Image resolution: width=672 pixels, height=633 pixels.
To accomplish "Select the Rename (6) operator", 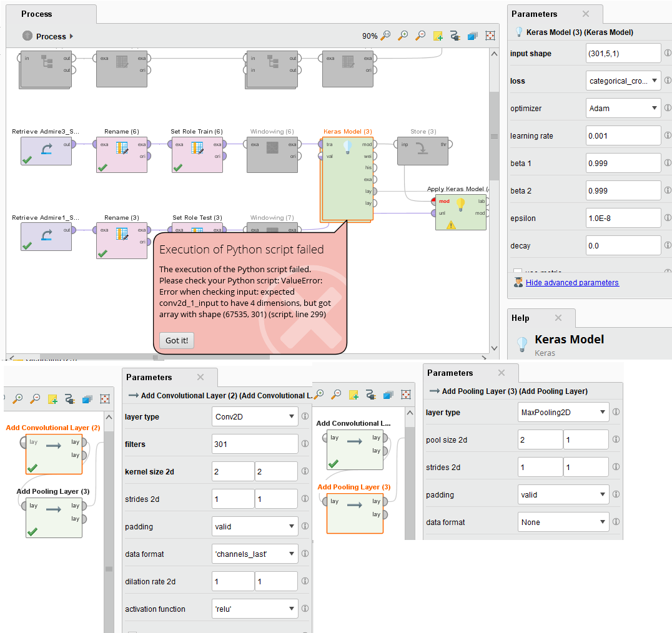I will coord(122,155).
